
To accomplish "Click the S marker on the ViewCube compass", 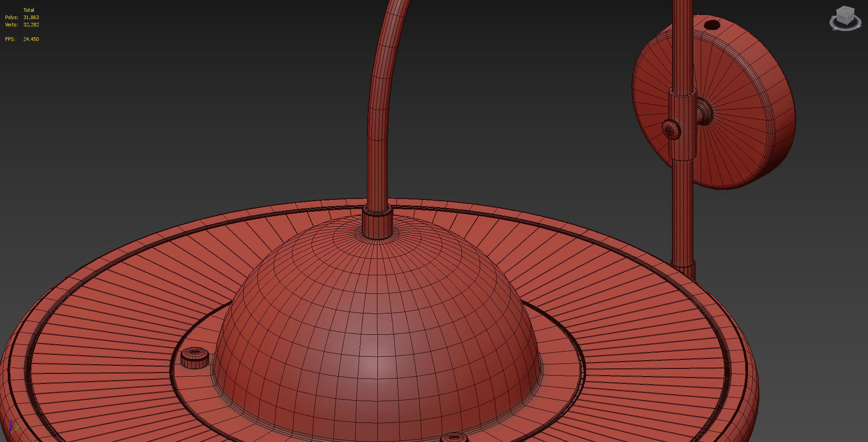I will (x=835, y=29).
